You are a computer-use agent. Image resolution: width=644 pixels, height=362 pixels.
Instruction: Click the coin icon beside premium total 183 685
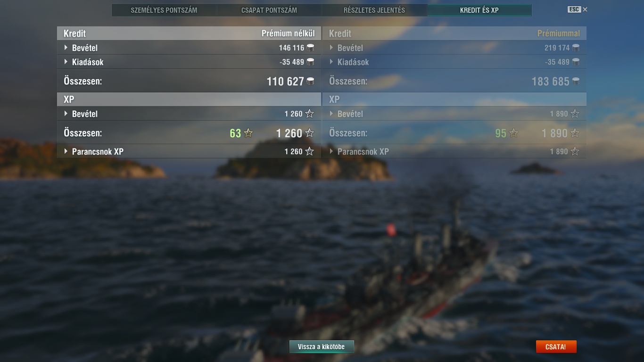[576, 81]
